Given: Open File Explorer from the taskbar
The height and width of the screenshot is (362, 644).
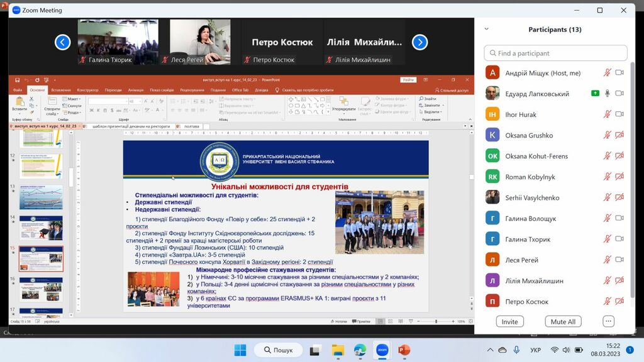Looking at the screenshot, I should 338,350.
